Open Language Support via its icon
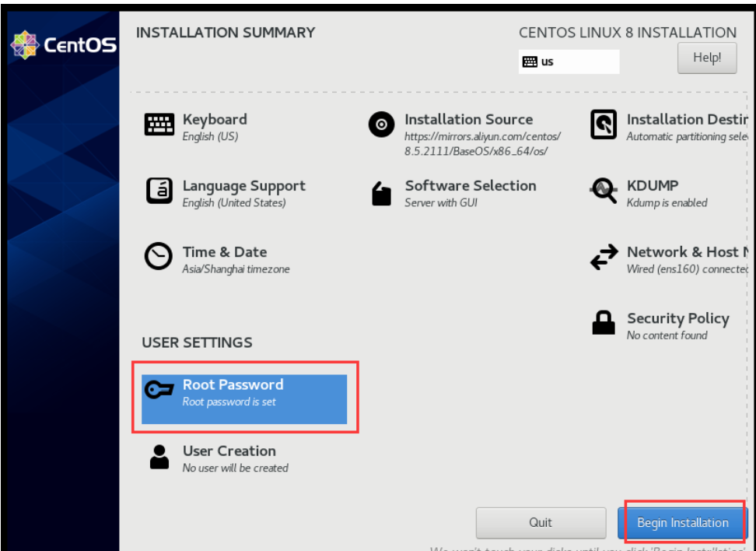 [159, 191]
